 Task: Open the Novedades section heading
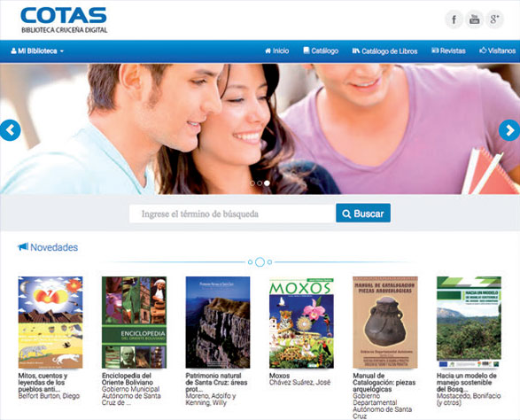pyautogui.click(x=54, y=247)
